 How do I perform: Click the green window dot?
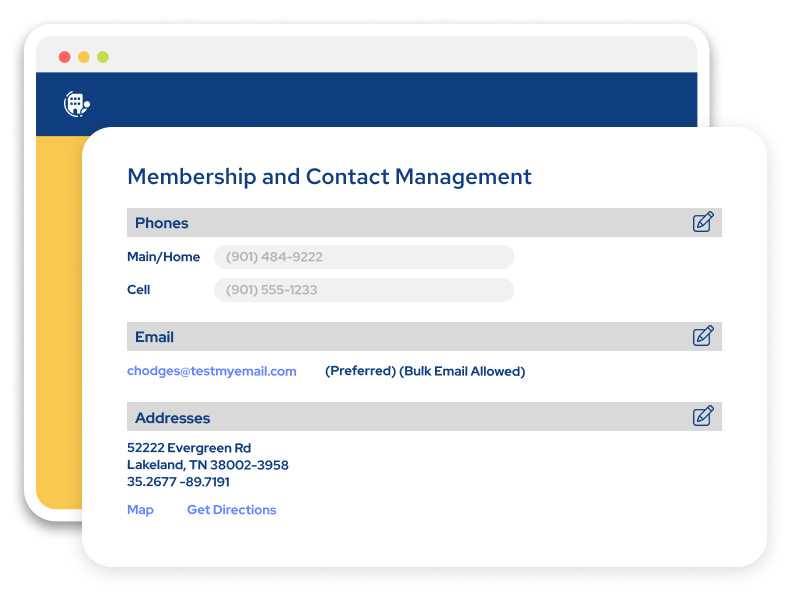click(103, 57)
